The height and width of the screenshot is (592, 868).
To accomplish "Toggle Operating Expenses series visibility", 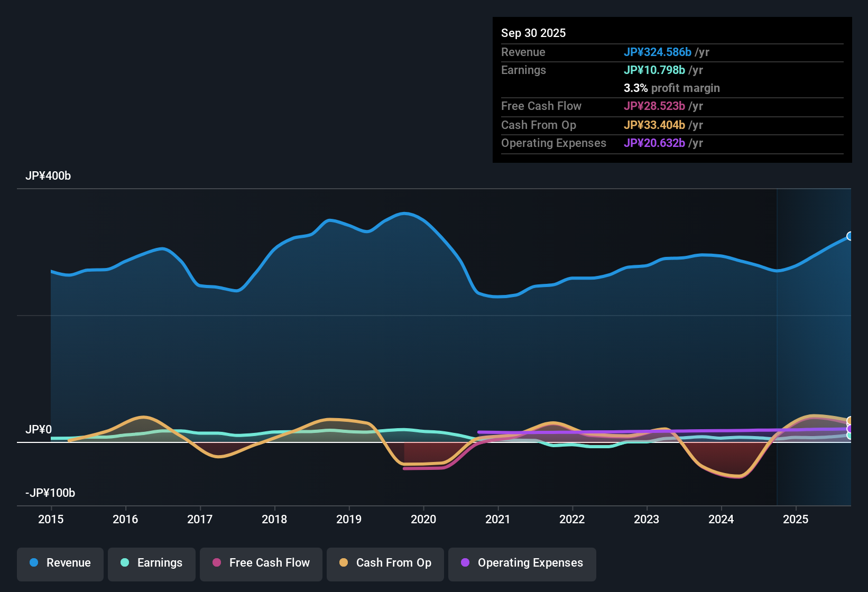I will point(522,564).
